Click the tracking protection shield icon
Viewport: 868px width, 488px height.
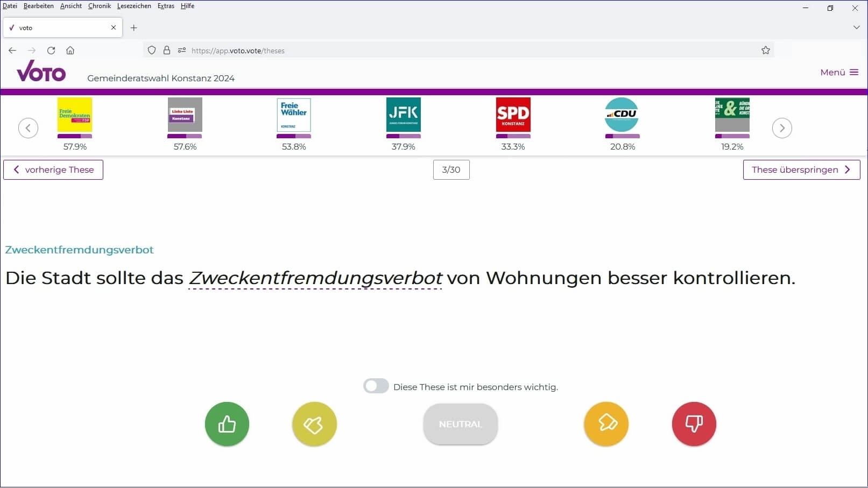pyautogui.click(x=152, y=50)
